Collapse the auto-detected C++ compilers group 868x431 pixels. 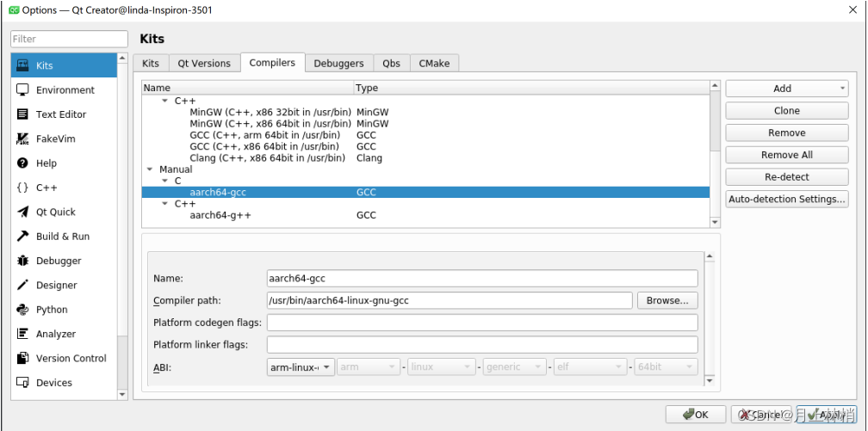[164, 101]
